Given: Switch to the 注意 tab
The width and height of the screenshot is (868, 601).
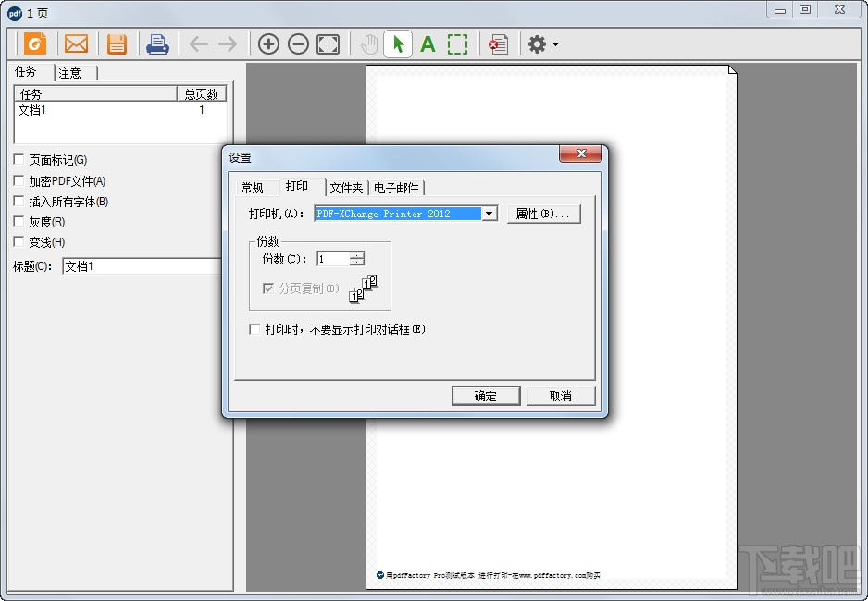Looking at the screenshot, I should click(x=69, y=73).
